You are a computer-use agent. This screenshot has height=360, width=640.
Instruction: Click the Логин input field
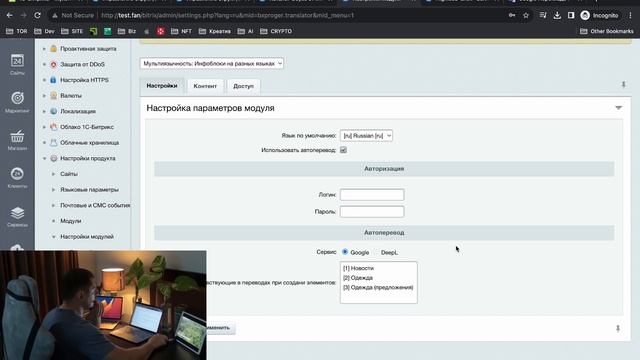[x=372, y=195]
